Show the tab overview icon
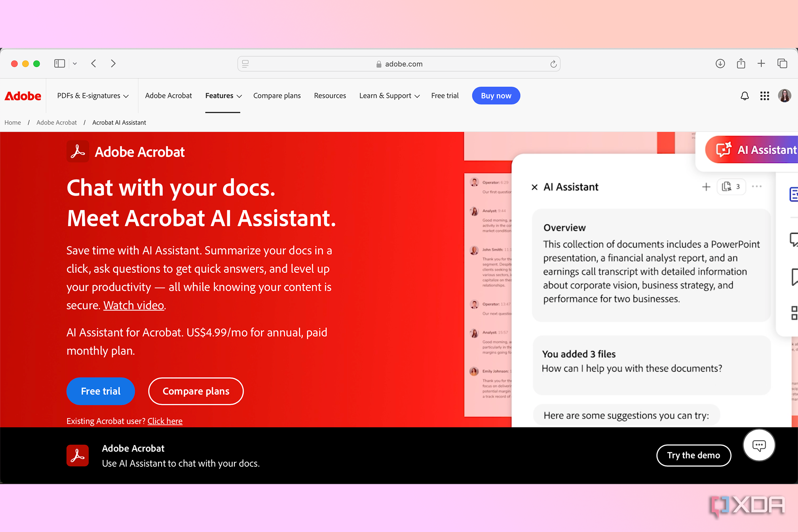798x532 pixels. (x=782, y=63)
